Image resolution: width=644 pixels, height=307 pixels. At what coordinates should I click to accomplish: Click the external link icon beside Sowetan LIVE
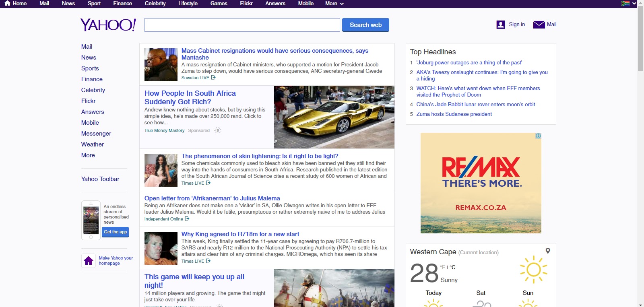[x=213, y=78]
